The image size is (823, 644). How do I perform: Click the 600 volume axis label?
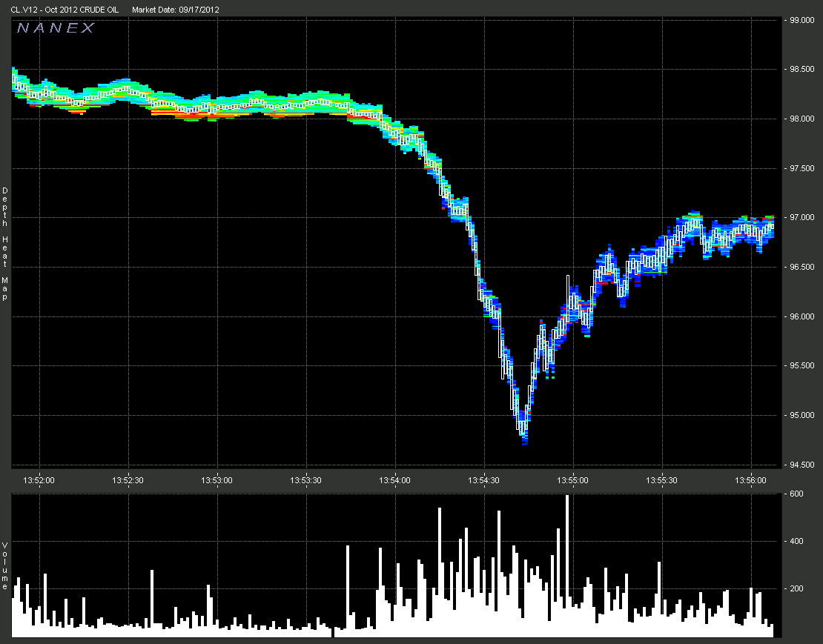(796, 494)
